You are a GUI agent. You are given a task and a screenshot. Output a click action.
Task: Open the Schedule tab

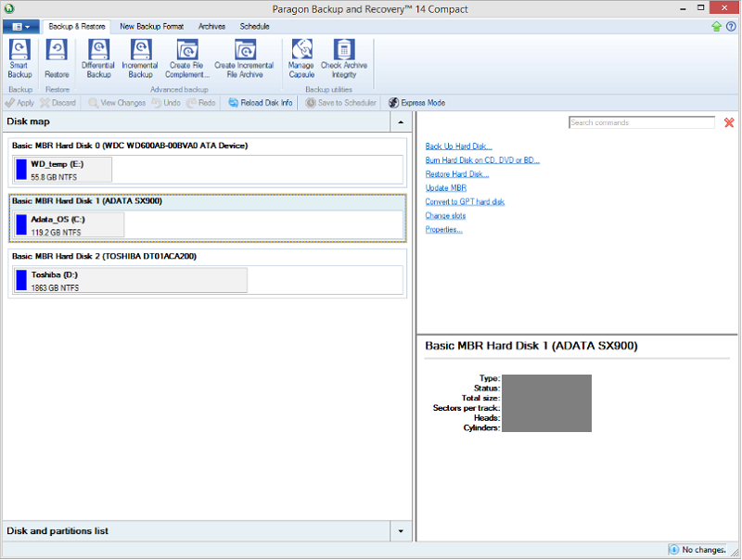point(254,27)
